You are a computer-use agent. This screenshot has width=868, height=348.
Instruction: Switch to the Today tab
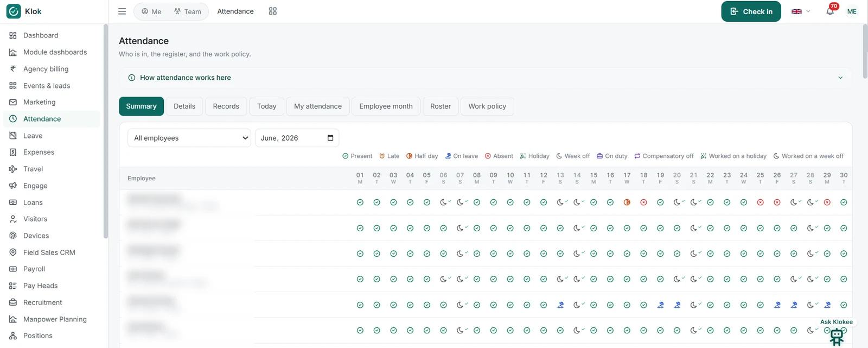[266, 106]
